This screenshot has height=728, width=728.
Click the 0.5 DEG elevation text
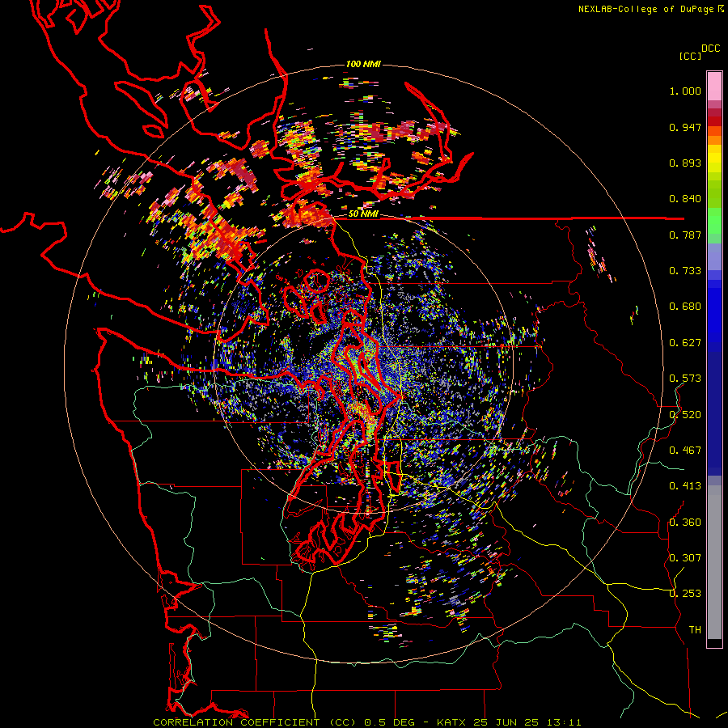[390, 722]
